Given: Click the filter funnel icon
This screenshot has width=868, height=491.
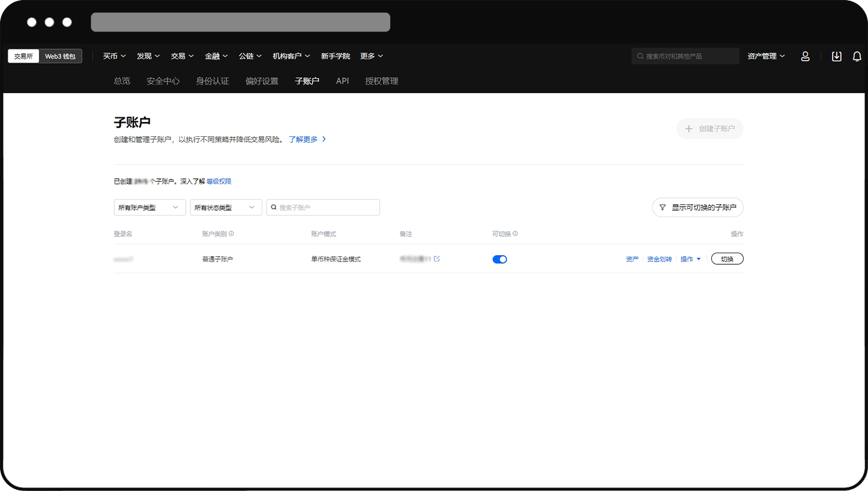Looking at the screenshot, I should (x=662, y=207).
